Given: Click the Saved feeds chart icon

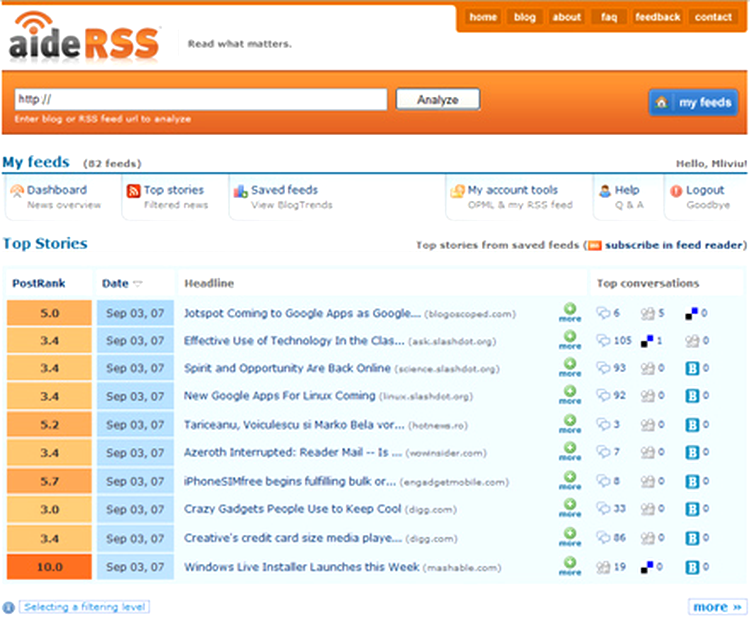Looking at the screenshot, I should coord(240,191).
